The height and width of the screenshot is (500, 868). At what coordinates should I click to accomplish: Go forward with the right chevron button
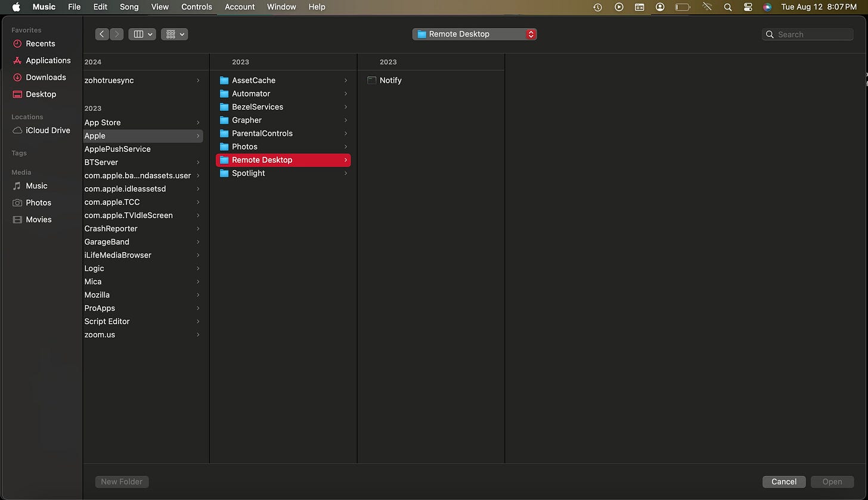pos(117,34)
